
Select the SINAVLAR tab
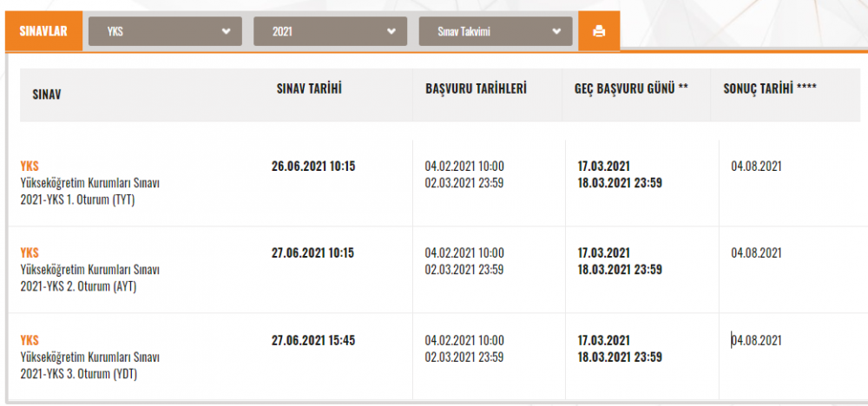pyautogui.click(x=44, y=31)
